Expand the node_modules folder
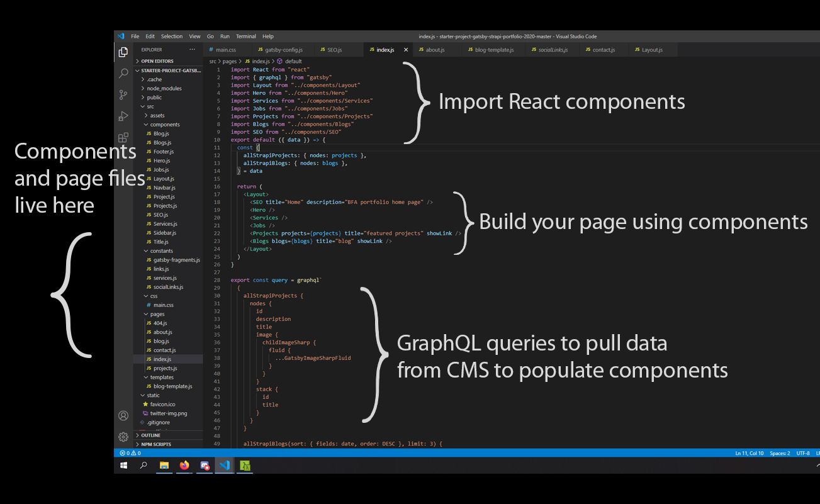 [168, 89]
